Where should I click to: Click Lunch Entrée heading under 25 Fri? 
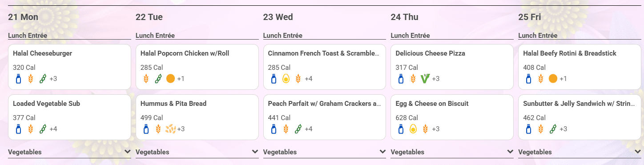(x=538, y=36)
